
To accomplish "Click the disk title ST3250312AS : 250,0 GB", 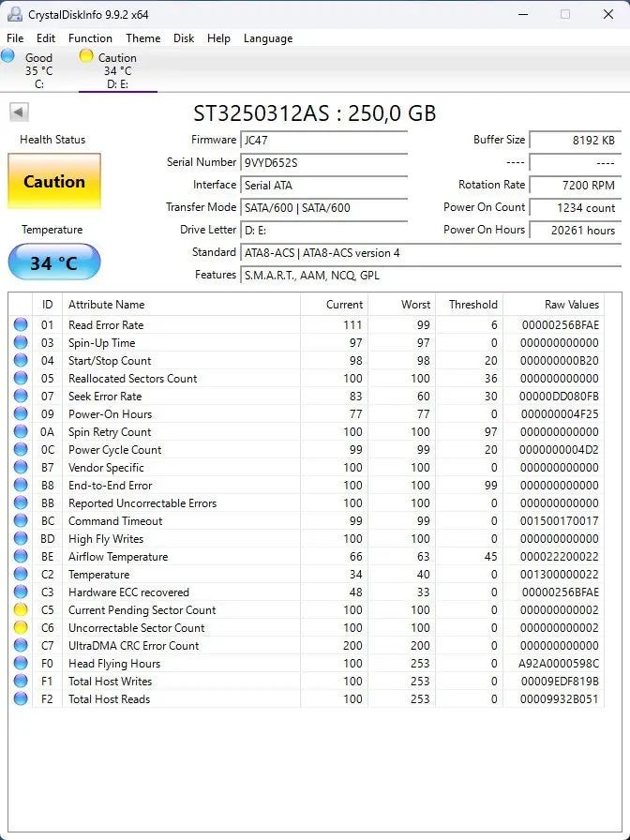I will (x=315, y=113).
